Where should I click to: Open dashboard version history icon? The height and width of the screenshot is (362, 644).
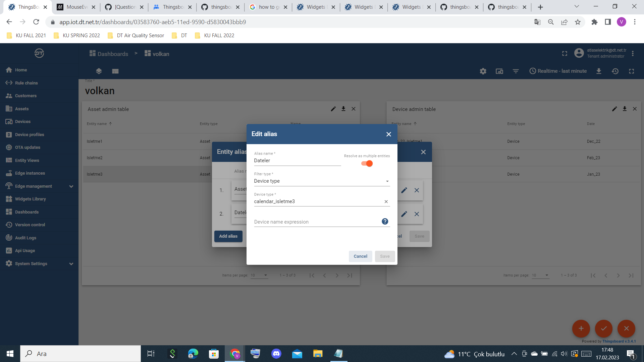[x=615, y=71]
